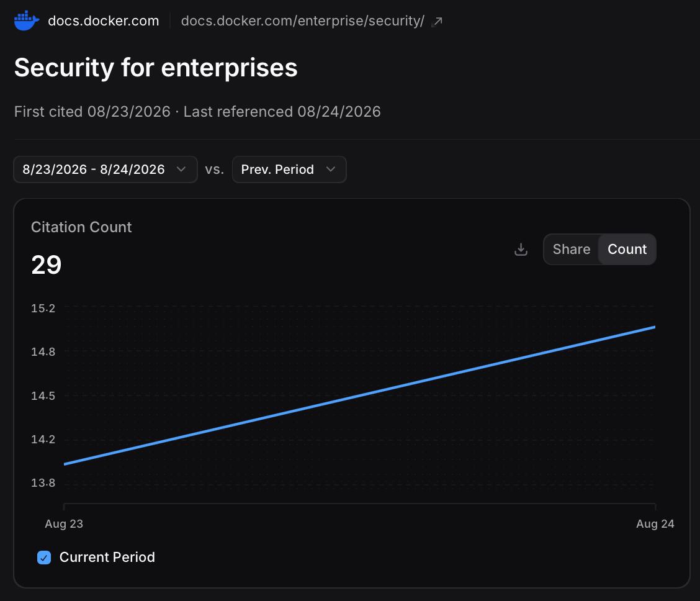Image resolution: width=700 pixels, height=601 pixels.
Task: Click the Citation Count heading
Action: pyautogui.click(x=81, y=227)
